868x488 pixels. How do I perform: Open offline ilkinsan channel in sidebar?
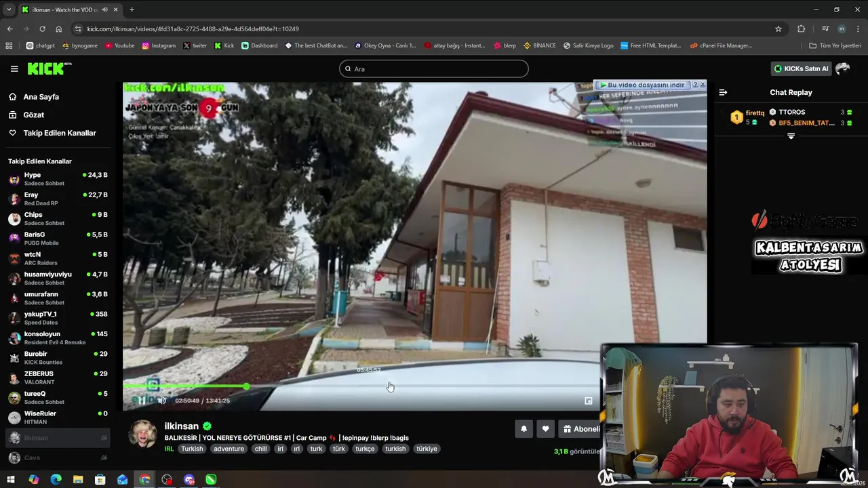(57, 438)
